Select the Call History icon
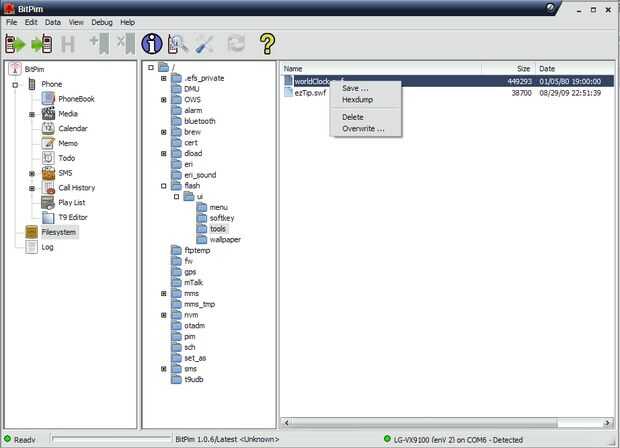This screenshot has height=448, width=620. tap(48, 187)
